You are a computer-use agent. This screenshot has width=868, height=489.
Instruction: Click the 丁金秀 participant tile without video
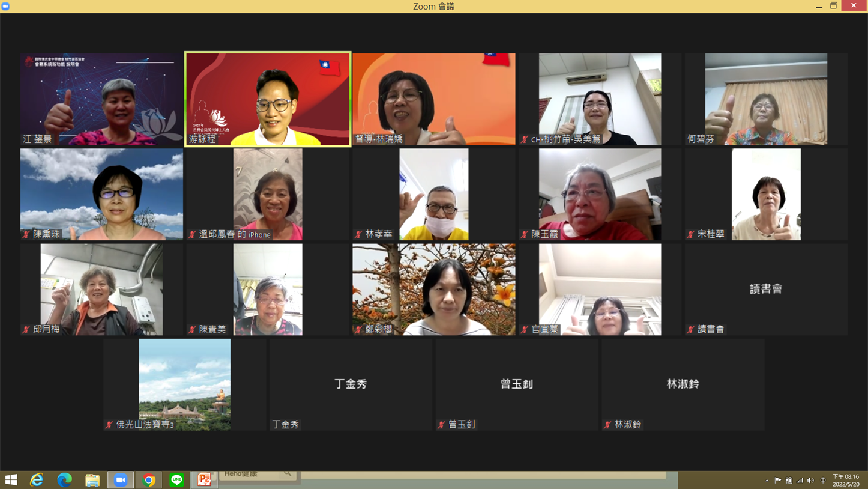(351, 384)
